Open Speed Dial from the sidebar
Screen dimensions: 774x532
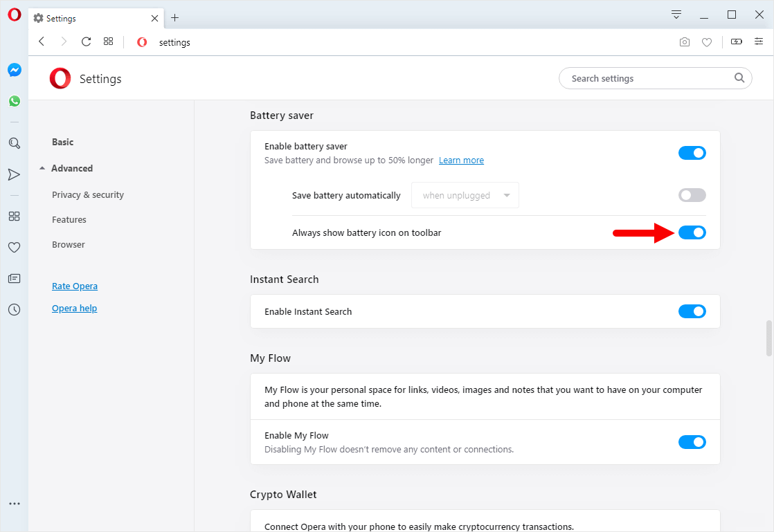click(15, 216)
